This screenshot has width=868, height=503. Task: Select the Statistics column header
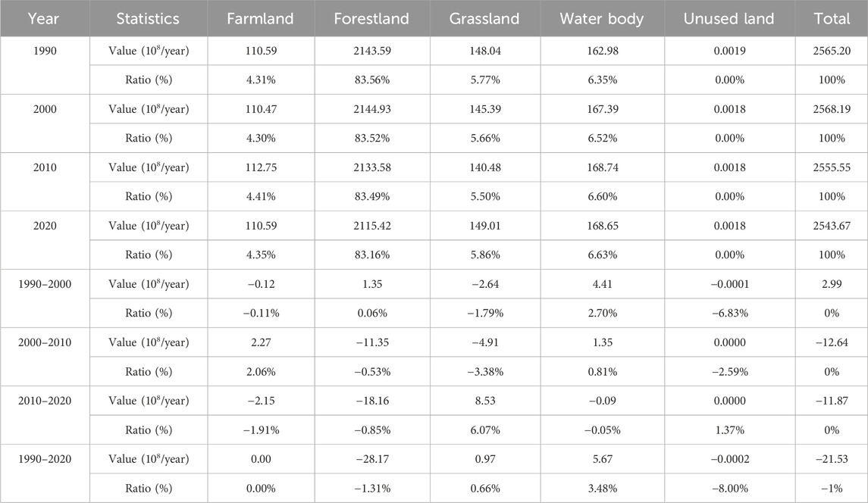[148, 18]
